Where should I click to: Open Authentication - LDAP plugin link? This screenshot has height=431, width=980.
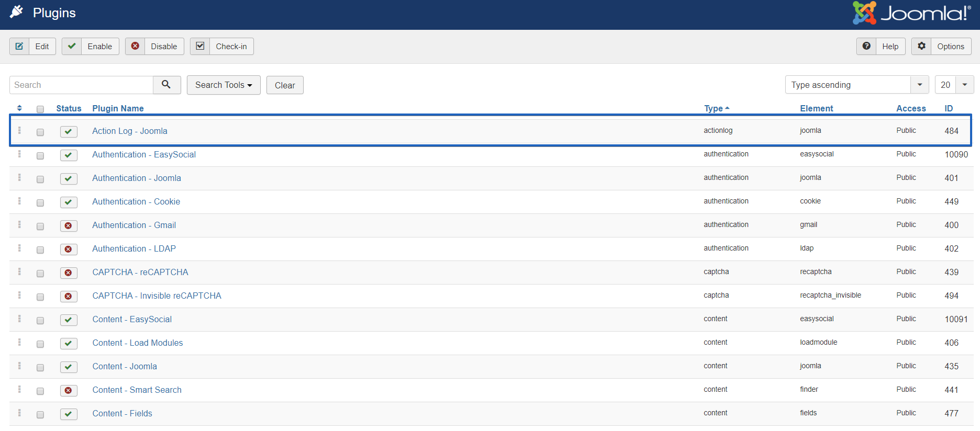click(x=134, y=248)
